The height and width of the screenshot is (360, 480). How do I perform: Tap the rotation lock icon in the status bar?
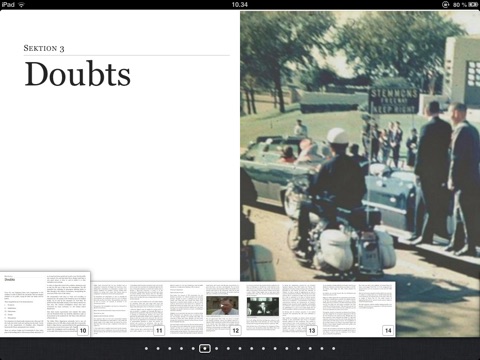coord(445,5)
